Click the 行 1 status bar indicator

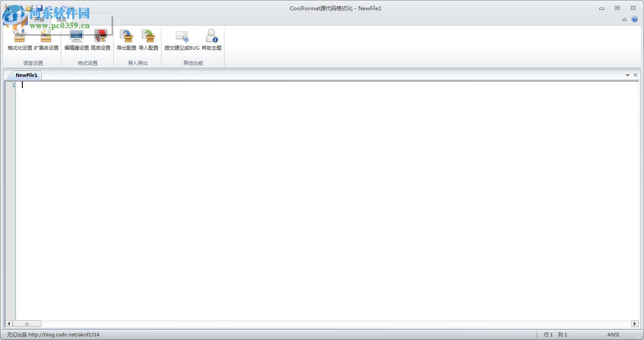pos(548,335)
